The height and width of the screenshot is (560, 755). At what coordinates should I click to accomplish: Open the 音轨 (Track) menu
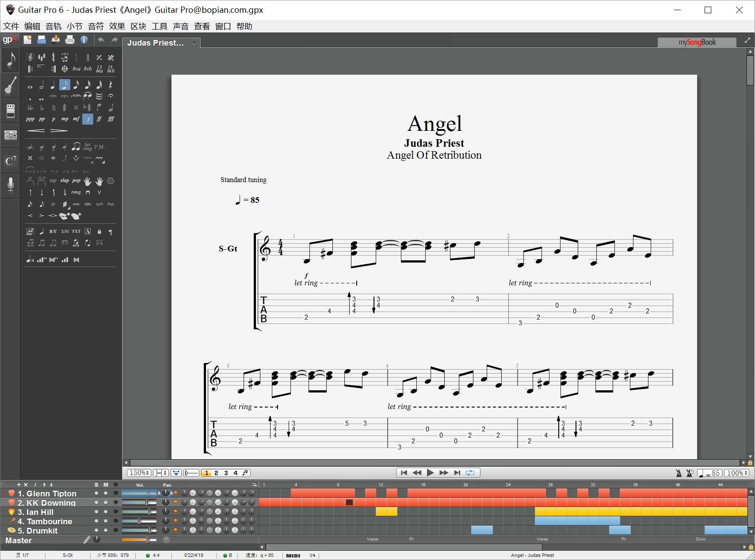53,26
